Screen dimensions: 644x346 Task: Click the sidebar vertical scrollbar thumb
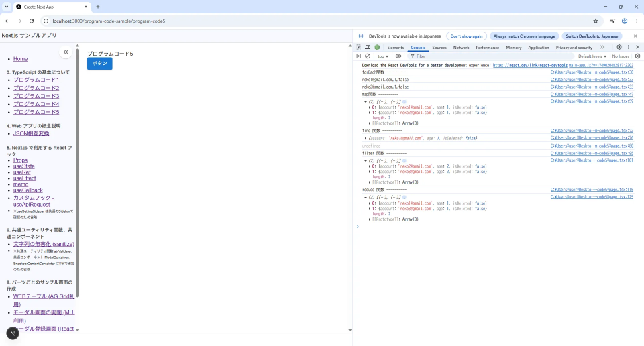(x=78, y=172)
